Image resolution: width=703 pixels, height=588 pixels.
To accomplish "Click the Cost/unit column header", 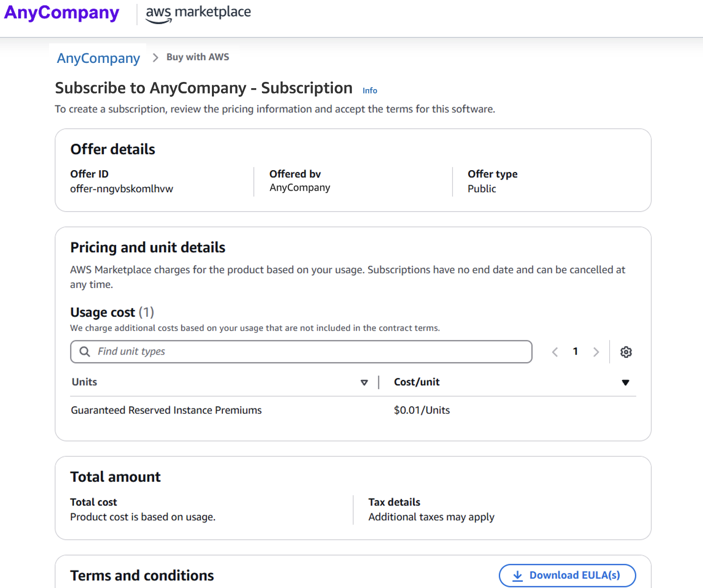I will coord(416,382).
